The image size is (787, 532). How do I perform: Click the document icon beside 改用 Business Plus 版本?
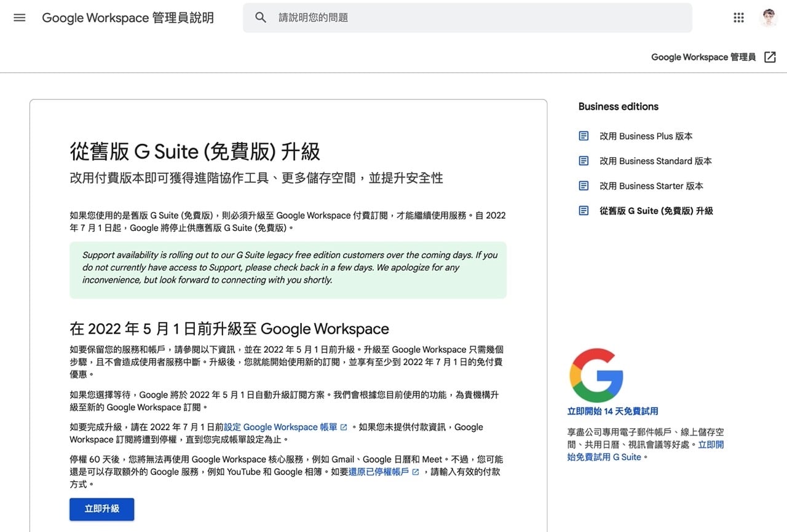(x=584, y=136)
